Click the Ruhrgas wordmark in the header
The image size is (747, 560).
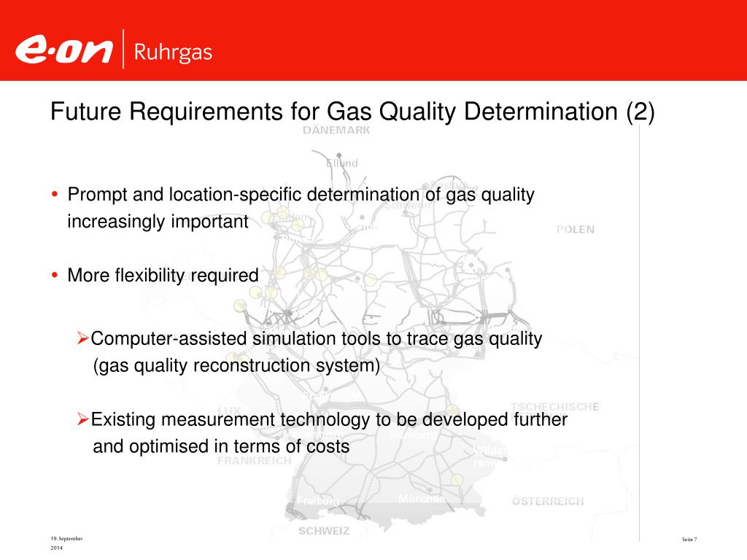point(173,52)
